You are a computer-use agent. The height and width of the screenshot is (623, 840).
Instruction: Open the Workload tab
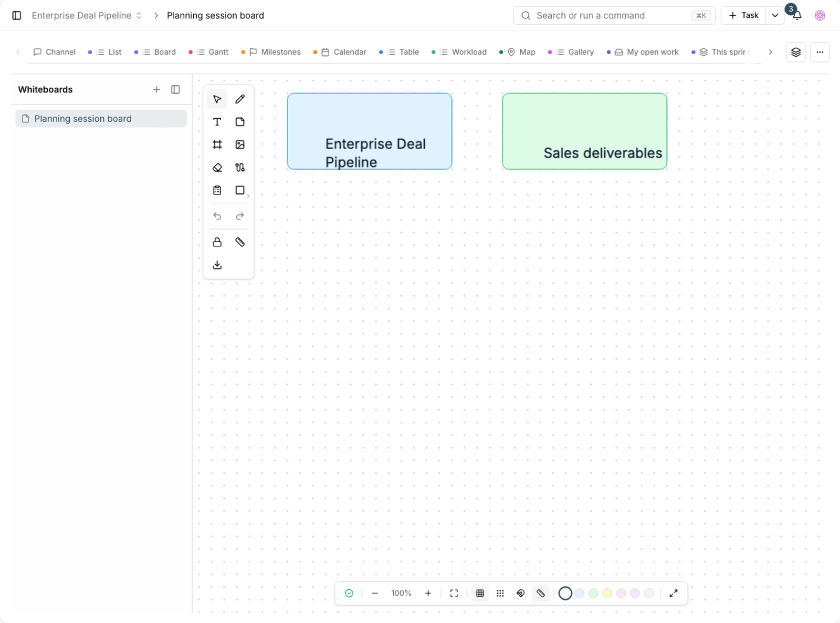click(x=459, y=52)
